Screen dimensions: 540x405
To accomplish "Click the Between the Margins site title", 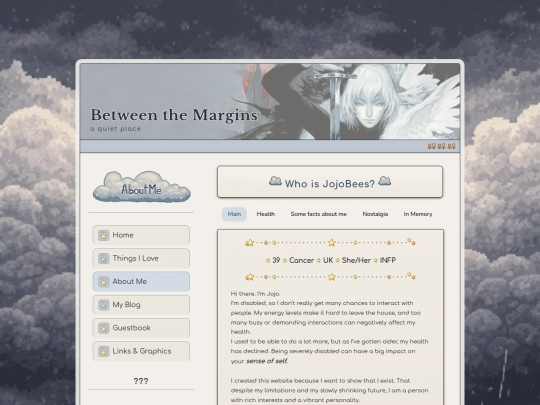I will (x=174, y=115).
